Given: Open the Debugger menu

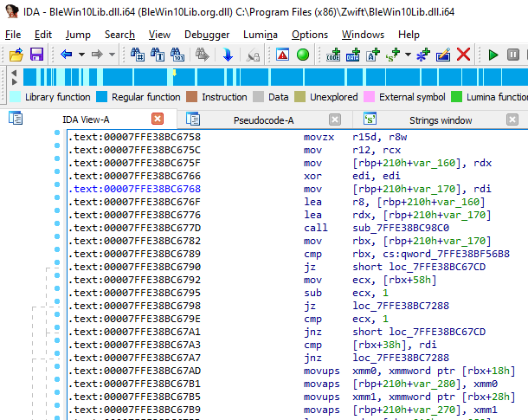Looking at the screenshot, I should pos(207,35).
